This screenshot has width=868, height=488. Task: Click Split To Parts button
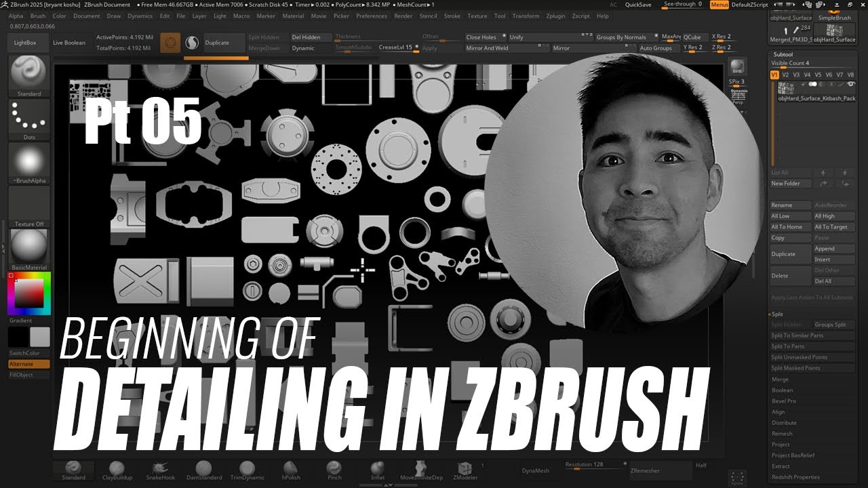point(812,346)
